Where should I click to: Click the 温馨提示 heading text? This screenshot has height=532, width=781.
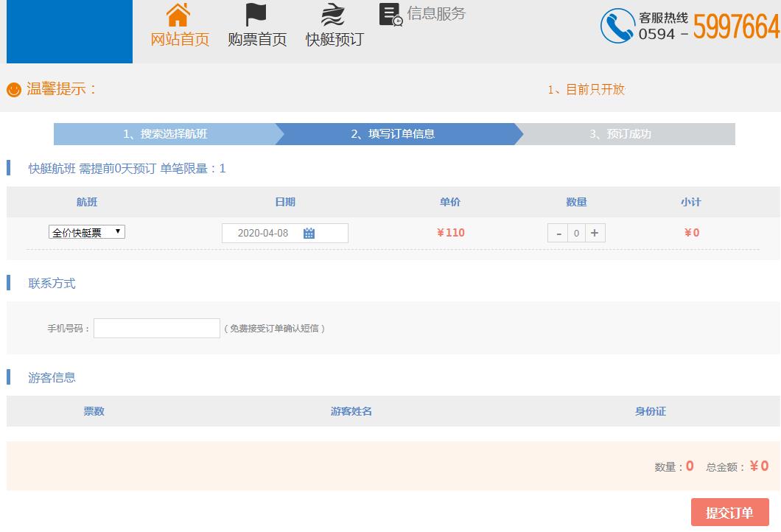point(61,89)
